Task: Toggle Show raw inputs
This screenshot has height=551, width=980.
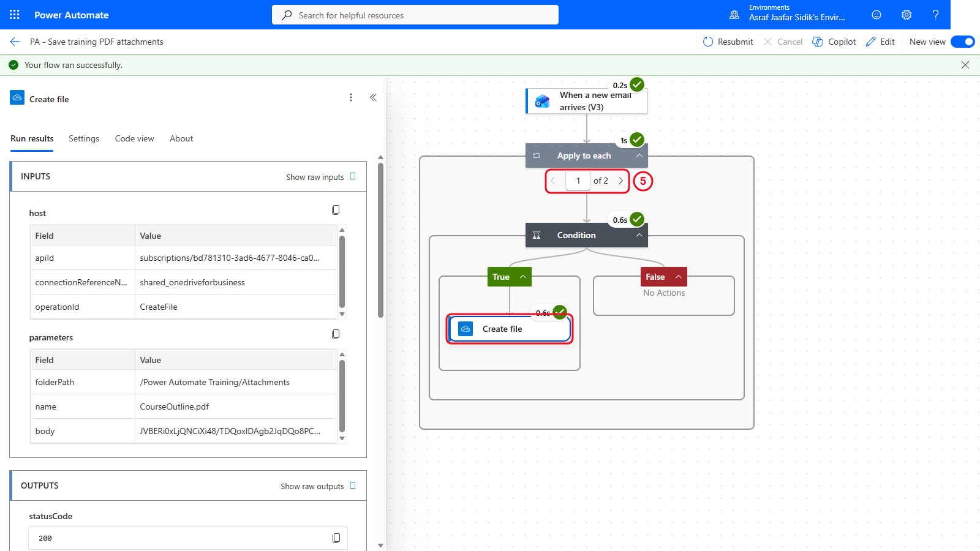Action: 321,177
